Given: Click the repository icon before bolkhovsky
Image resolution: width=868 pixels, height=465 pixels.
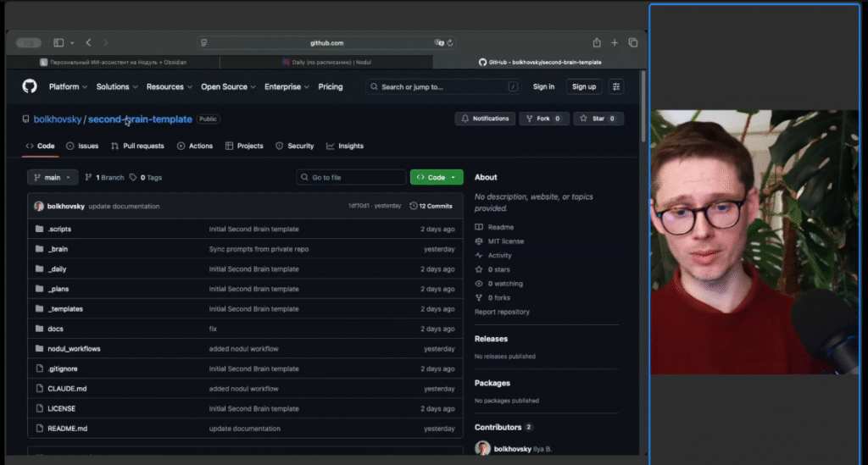Looking at the screenshot, I should pyautogui.click(x=25, y=119).
